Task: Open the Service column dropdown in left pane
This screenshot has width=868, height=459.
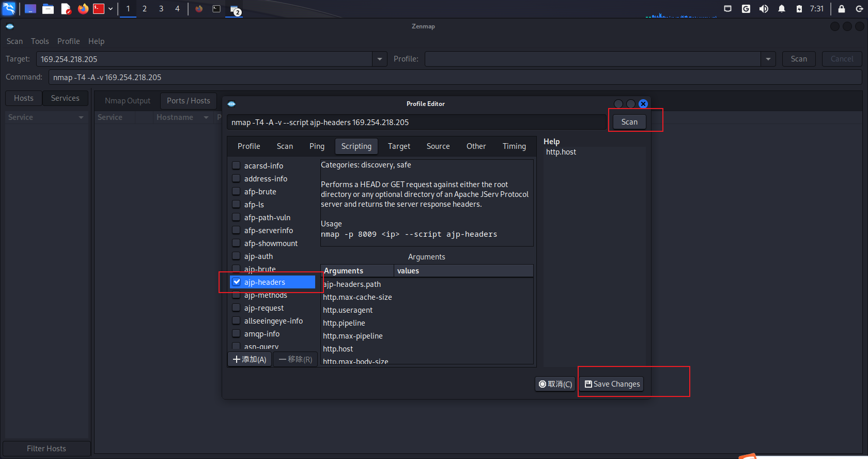Action: (81, 117)
